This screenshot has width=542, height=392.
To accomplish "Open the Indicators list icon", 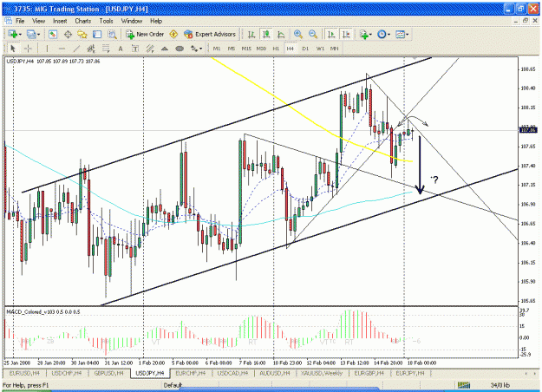I will 363,34.
